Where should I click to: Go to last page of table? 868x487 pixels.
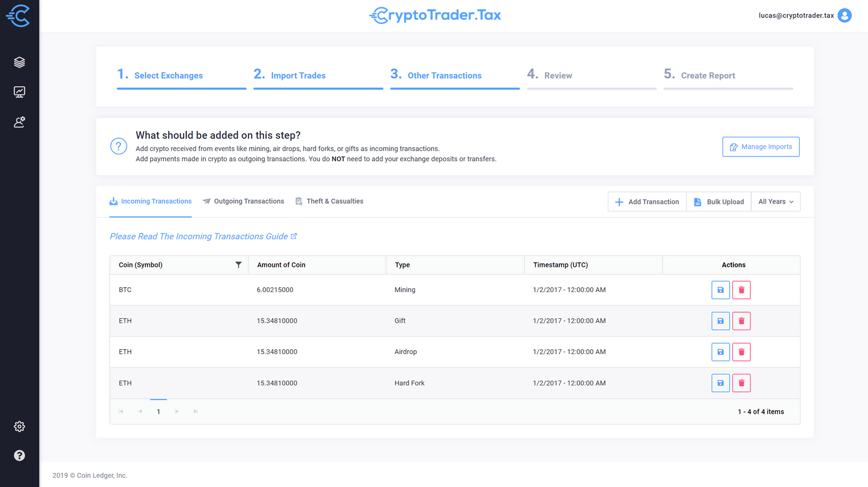point(196,412)
